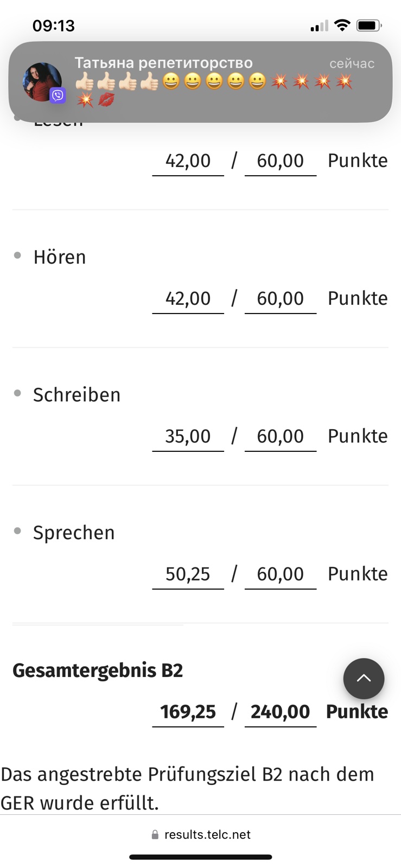
Task: Tap the Wi-Fi status icon
Action: 342,25
